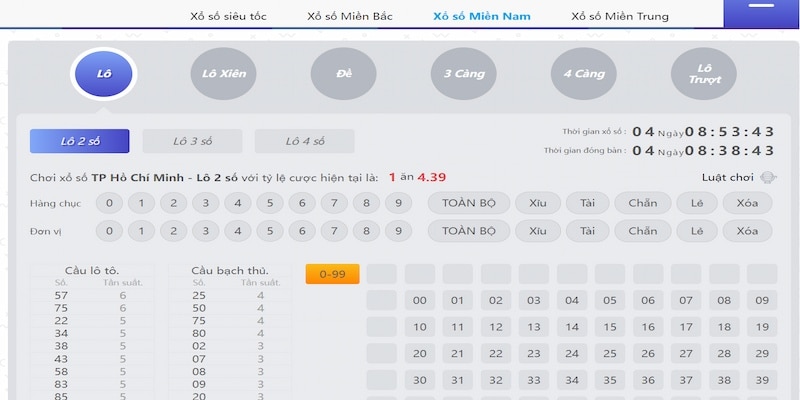Click Chẵn in Đơn vị row

point(643,231)
